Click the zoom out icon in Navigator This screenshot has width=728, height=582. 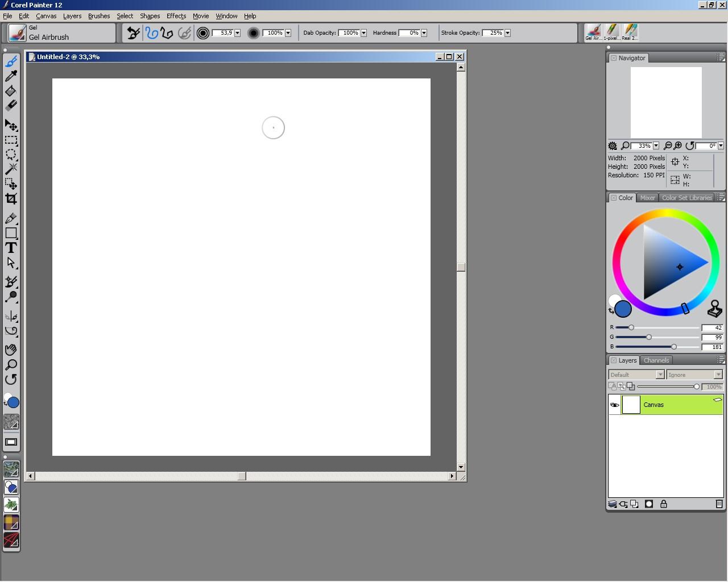[668, 146]
